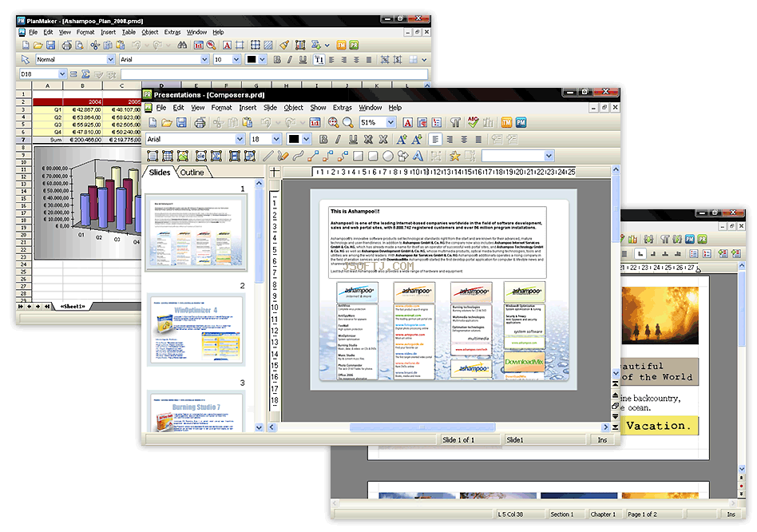Viewport: 757px width, 532px height.
Task: Click horizontal scrollbar thumb below the slide
Action: point(422,427)
